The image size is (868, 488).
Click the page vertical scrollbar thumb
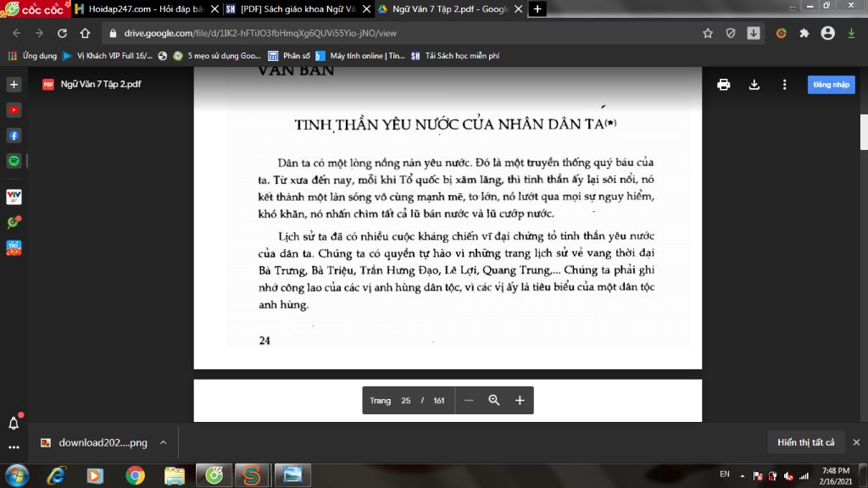click(x=864, y=131)
